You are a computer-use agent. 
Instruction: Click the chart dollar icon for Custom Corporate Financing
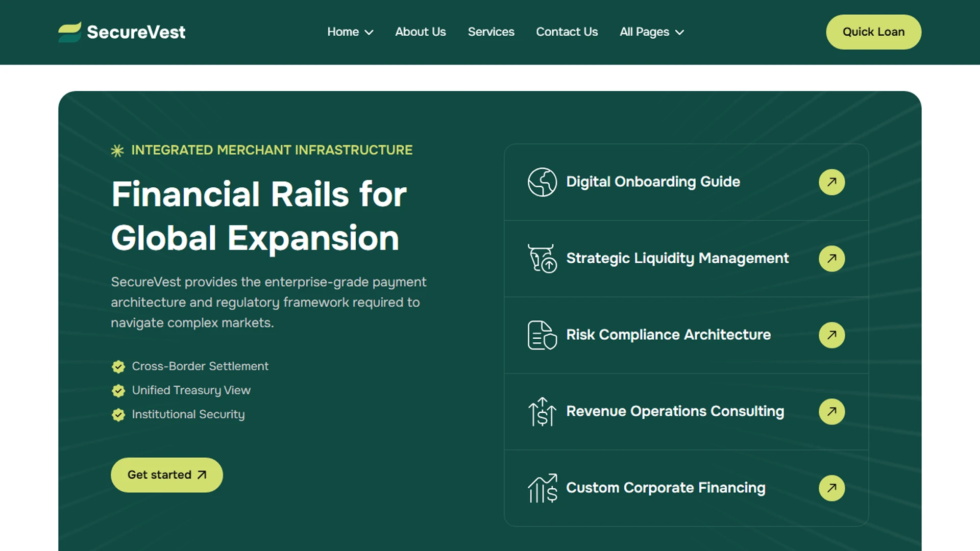click(x=542, y=488)
